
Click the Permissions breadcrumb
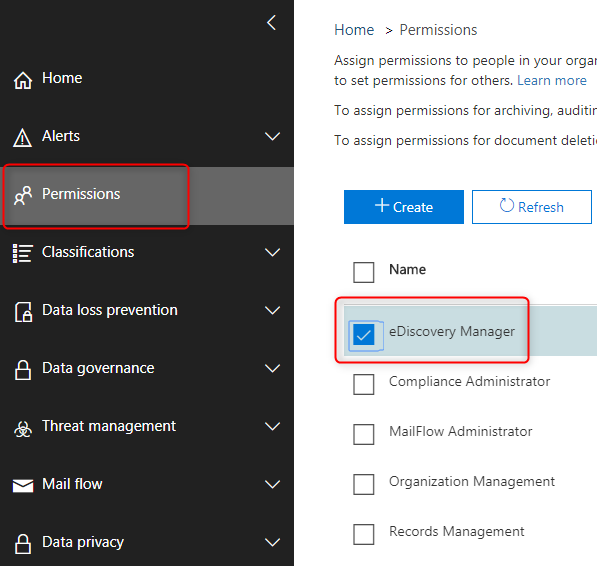tap(438, 30)
